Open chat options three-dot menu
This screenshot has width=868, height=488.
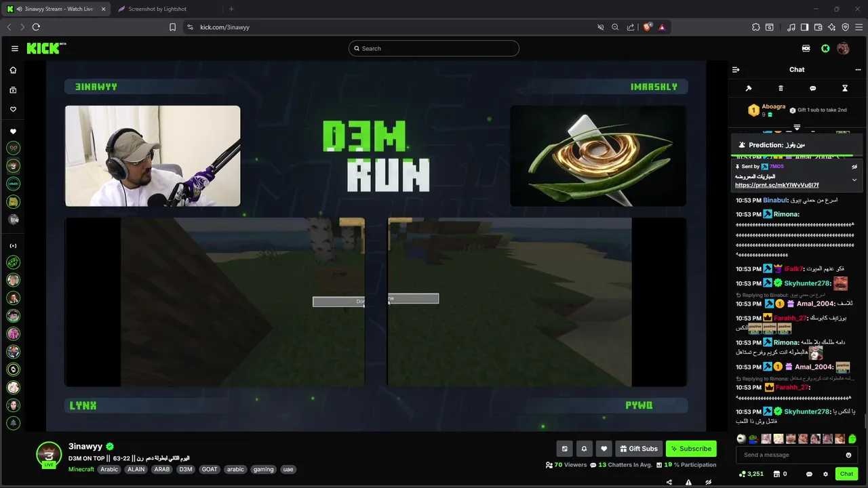[858, 70]
